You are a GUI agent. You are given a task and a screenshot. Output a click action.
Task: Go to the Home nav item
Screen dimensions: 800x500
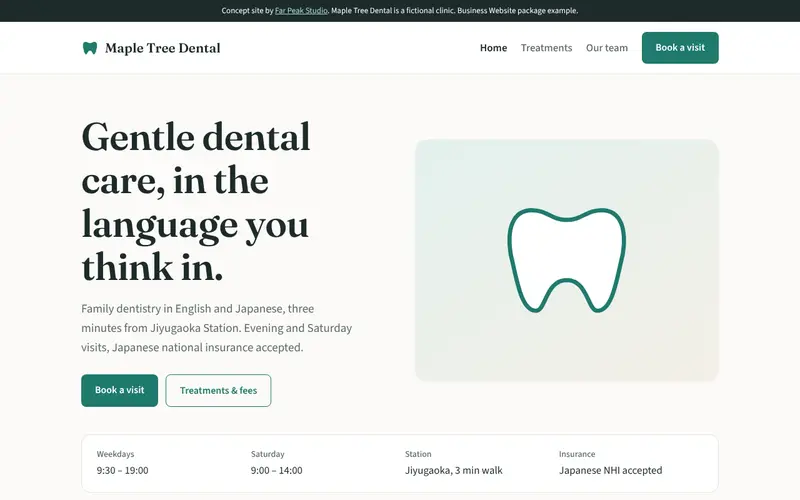pyautogui.click(x=493, y=48)
